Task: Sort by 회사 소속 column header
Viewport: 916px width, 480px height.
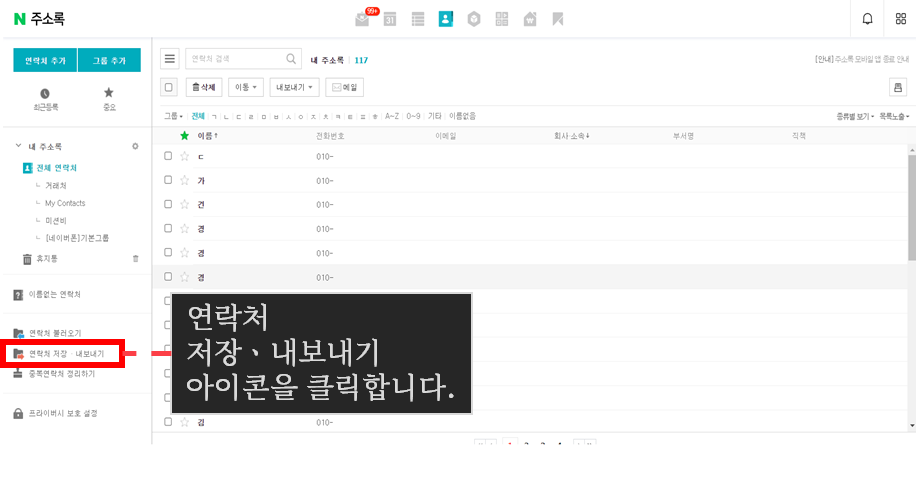Action: coord(571,135)
